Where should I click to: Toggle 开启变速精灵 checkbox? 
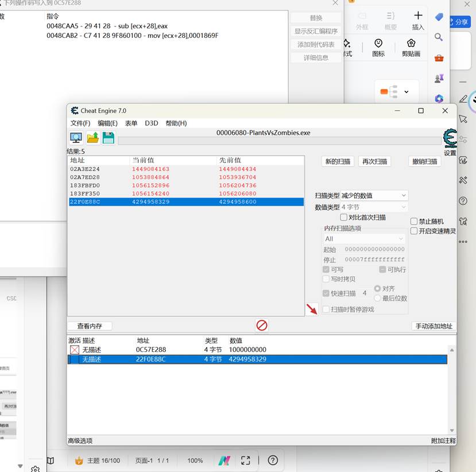click(x=413, y=231)
